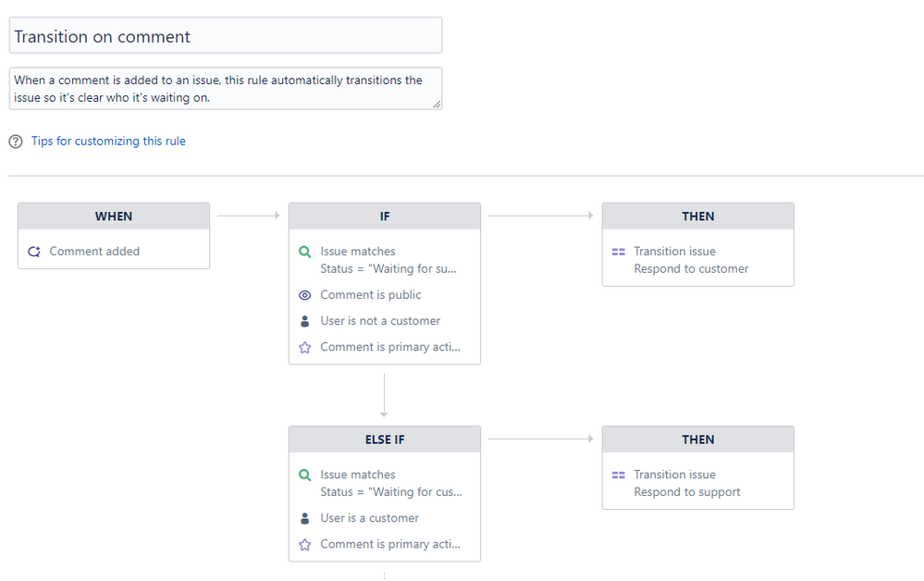The width and height of the screenshot is (924, 581).
Task: Click the magnifier icon in ELSE IF block
Action: click(305, 475)
